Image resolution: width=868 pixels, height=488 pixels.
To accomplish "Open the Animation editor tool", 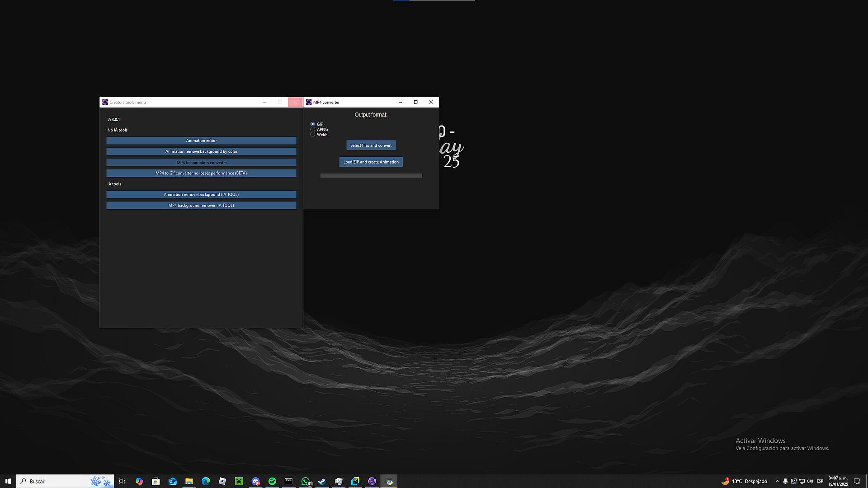I will tap(201, 141).
